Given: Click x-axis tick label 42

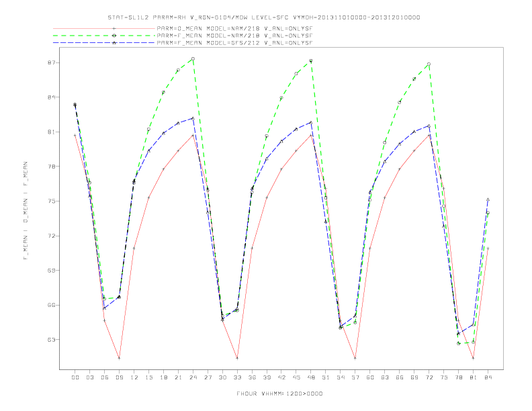Looking at the screenshot, I should tap(281, 377).
